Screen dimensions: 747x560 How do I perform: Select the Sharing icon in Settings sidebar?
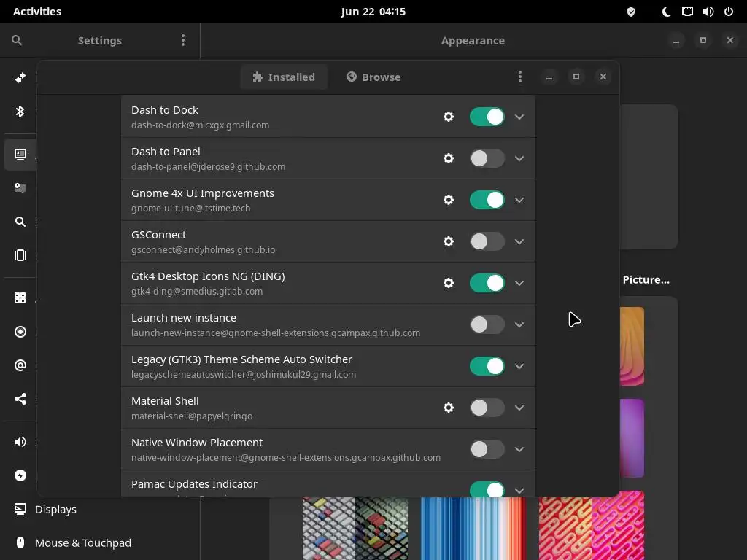tap(20, 399)
